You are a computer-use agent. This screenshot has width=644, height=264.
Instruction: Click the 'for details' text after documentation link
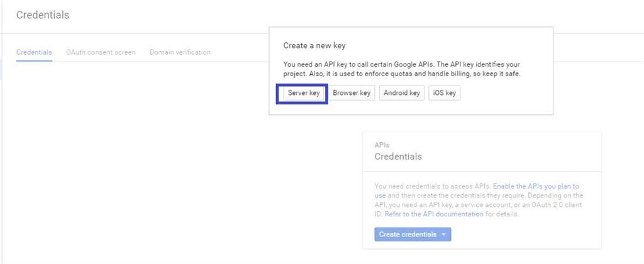[502, 214]
